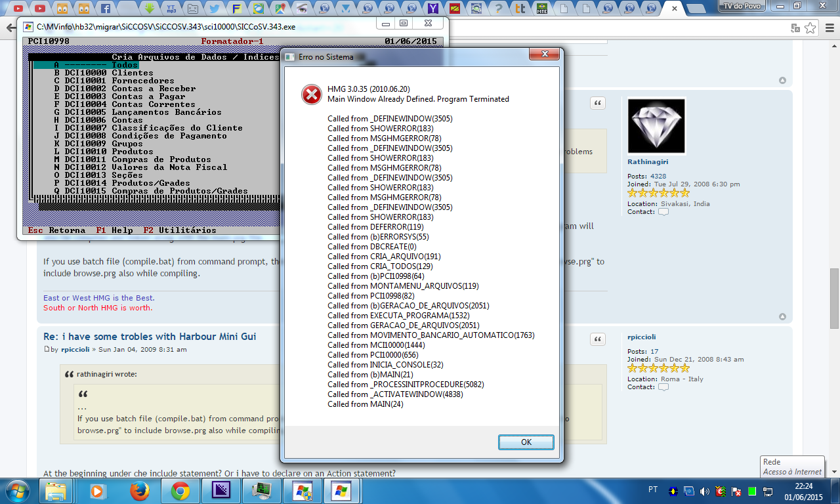This screenshot has height=504, width=840.
Task: Switch to the MTE browser tab
Action: click(542, 9)
